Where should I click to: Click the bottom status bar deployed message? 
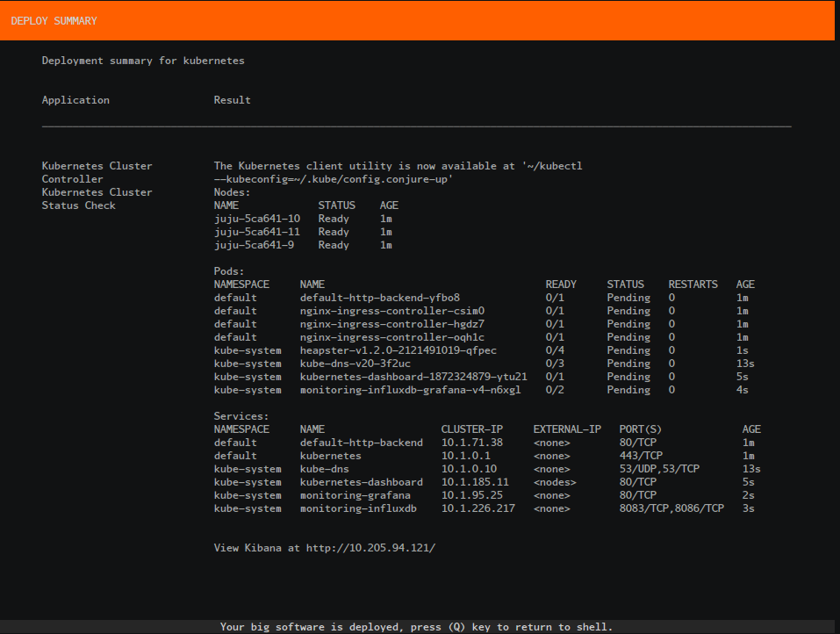416,627
